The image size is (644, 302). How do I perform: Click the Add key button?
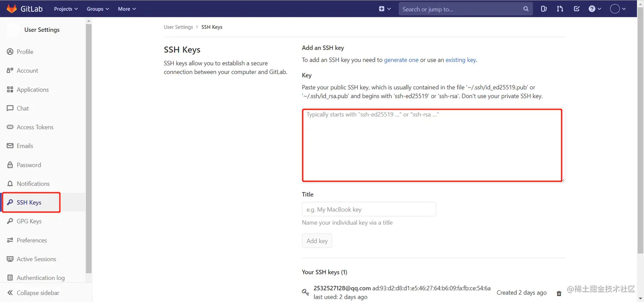click(317, 241)
